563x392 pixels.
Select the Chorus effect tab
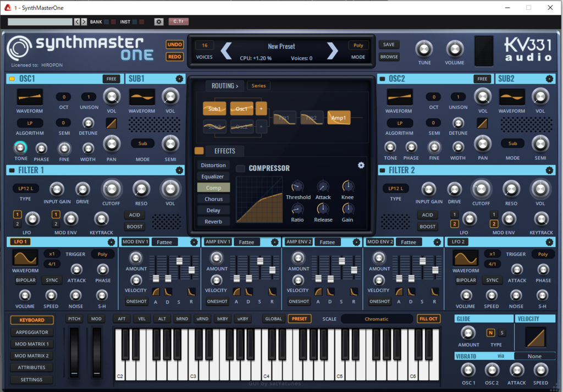point(213,199)
